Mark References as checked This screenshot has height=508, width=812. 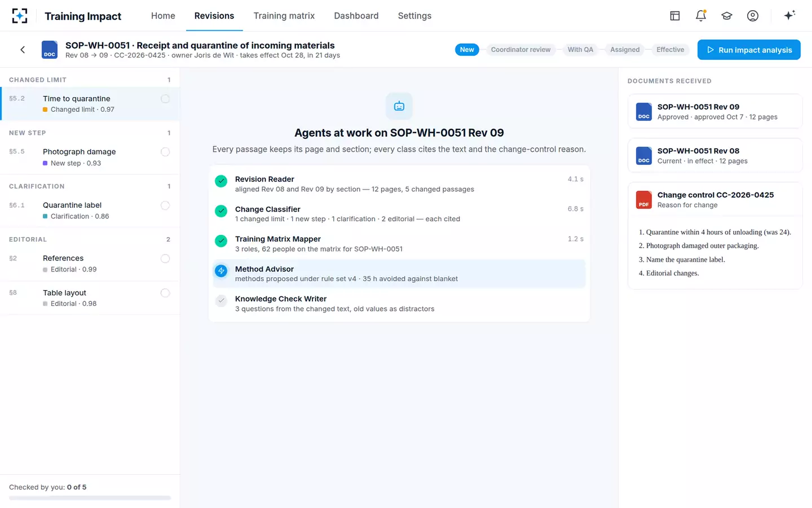click(165, 259)
